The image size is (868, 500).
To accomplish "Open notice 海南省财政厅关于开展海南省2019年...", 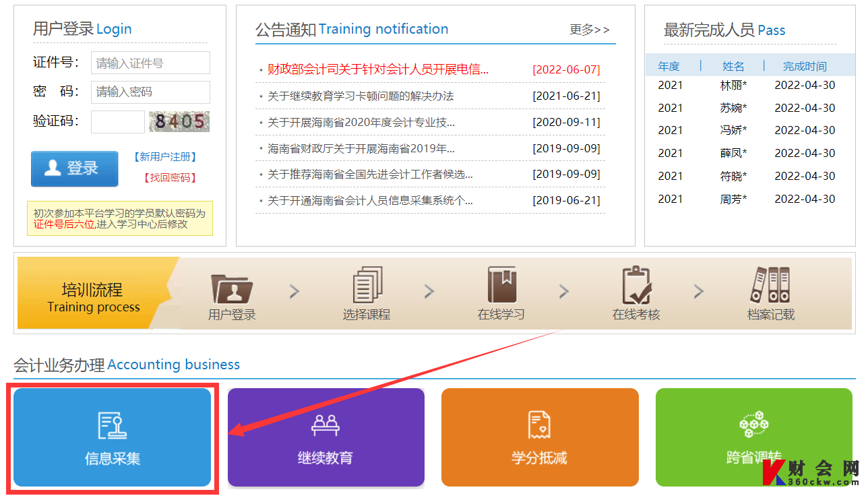I will click(x=361, y=148).
